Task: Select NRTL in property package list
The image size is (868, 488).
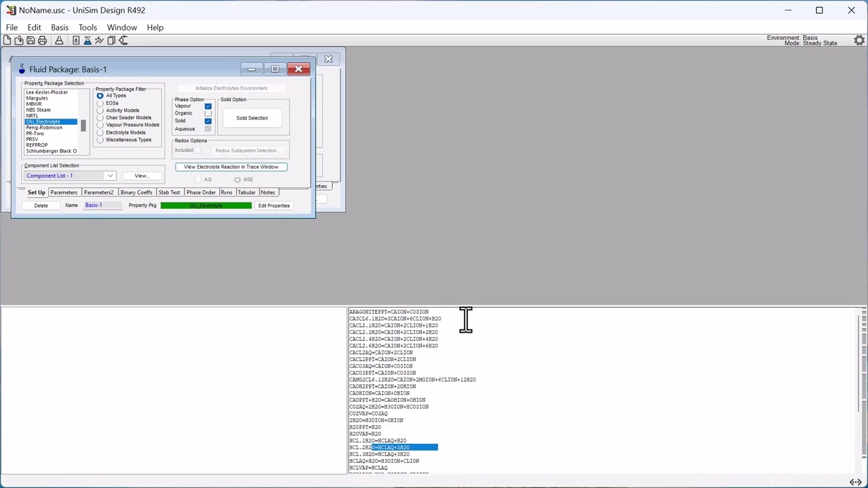Action: pyautogui.click(x=32, y=116)
